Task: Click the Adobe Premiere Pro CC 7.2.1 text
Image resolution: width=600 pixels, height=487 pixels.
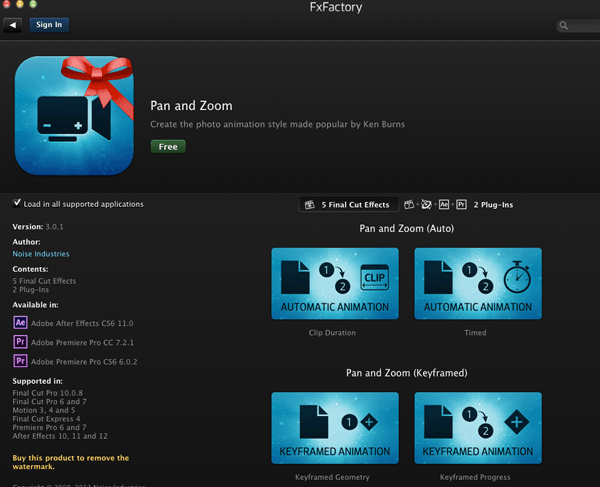Action: coord(82,342)
